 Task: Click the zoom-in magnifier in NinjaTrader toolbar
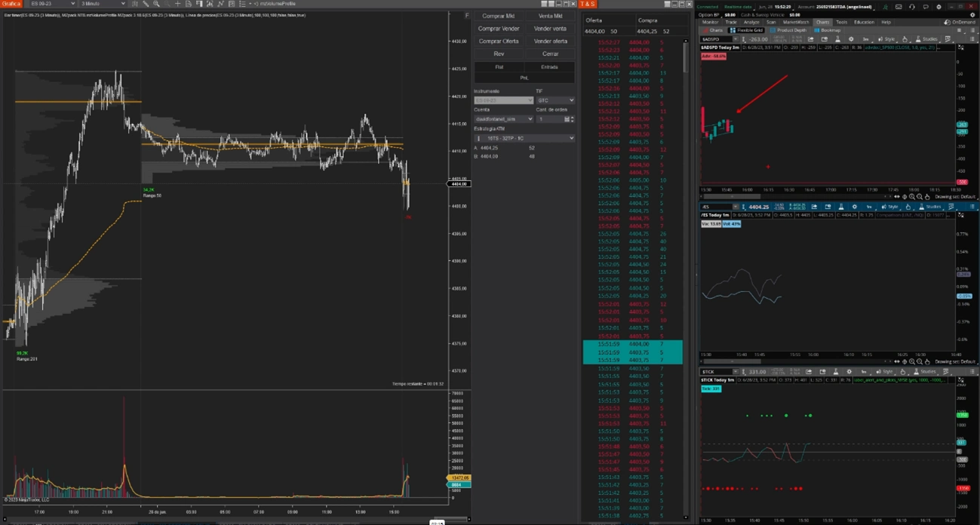click(x=156, y=4)
